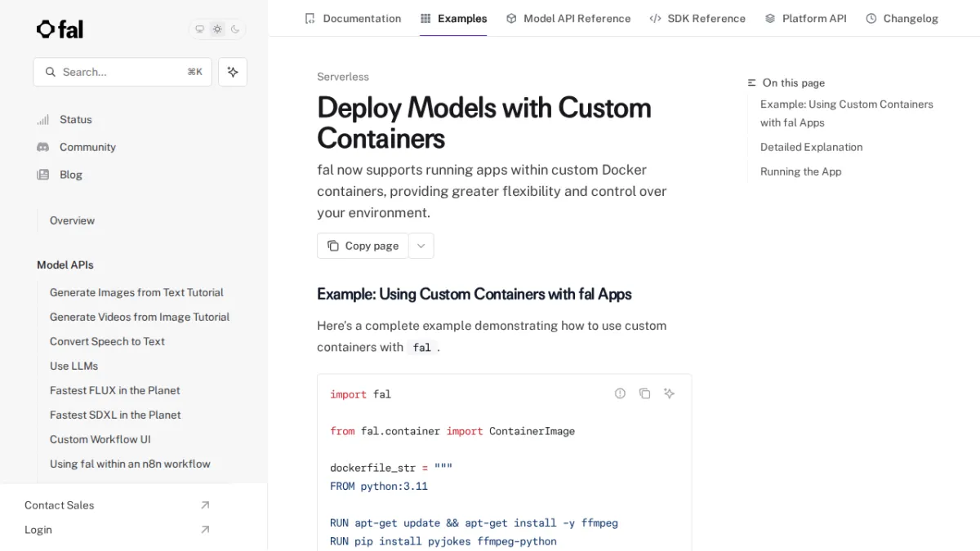Image resolution: width=980 pixels, height=551 pixels.
Task: Click the 'RUN pip install pyjokes ffmpeg-python' line
Action: (443, 541)
